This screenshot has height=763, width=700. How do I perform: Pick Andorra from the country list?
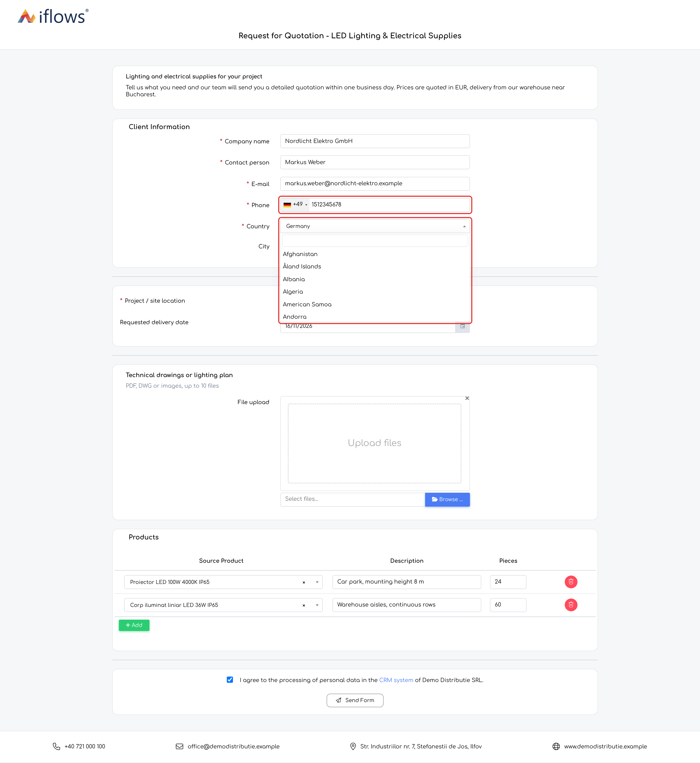375,317
